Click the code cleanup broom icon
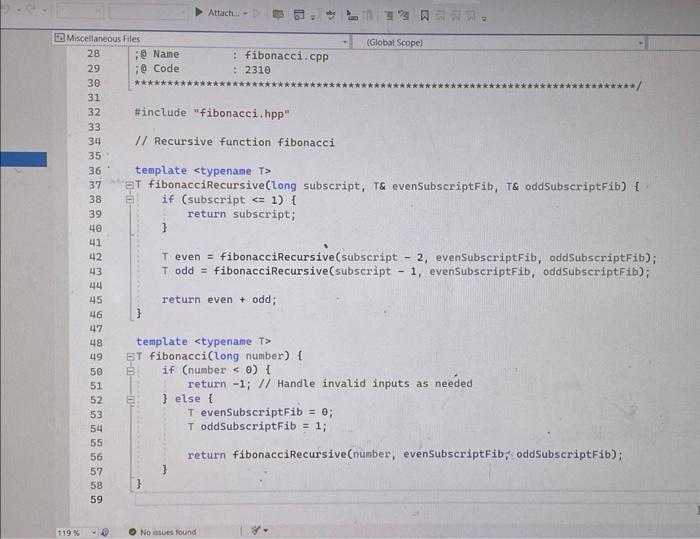The image size is (700, 539). (255, 531)
